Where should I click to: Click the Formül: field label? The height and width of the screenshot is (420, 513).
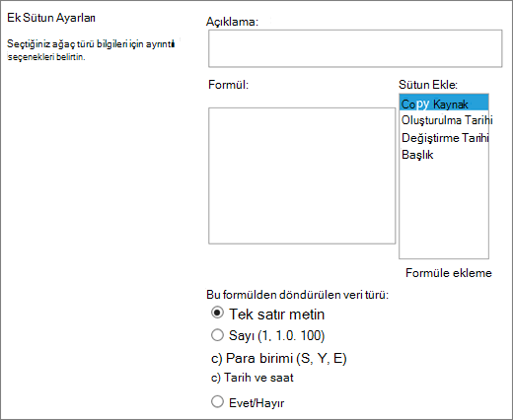(229, 85)
